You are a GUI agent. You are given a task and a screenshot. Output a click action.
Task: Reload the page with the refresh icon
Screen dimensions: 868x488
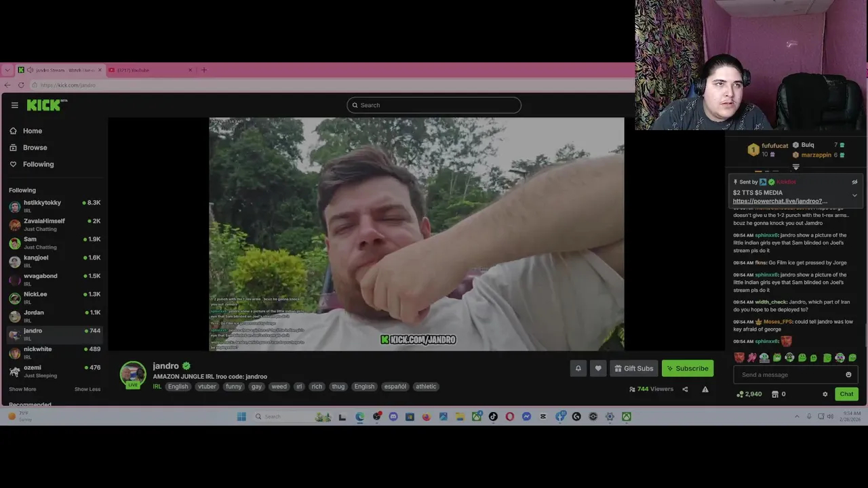21,85
